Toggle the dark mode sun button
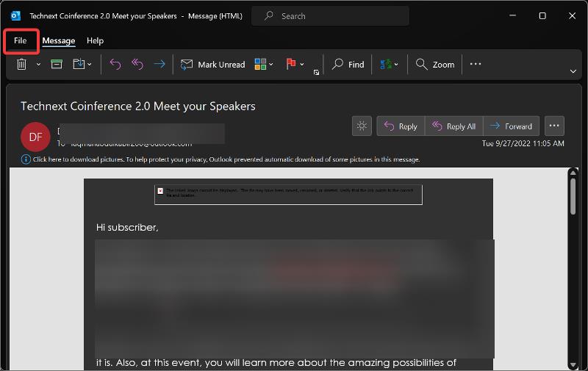 click(362, 126)
